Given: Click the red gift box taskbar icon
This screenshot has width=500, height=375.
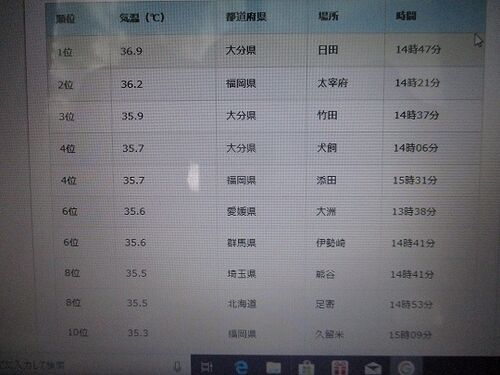Looking at the screenshot, I should point(339,368).
